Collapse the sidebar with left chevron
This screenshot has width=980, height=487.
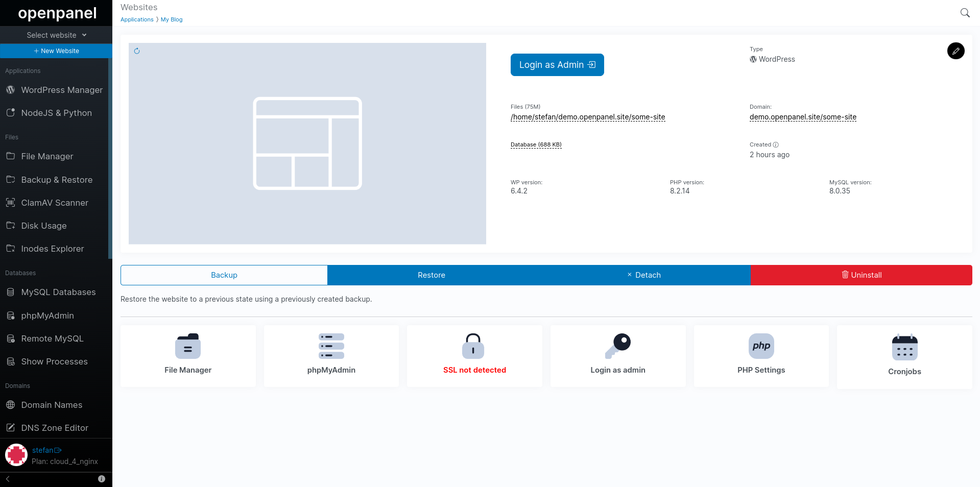[x=8, y=479]
